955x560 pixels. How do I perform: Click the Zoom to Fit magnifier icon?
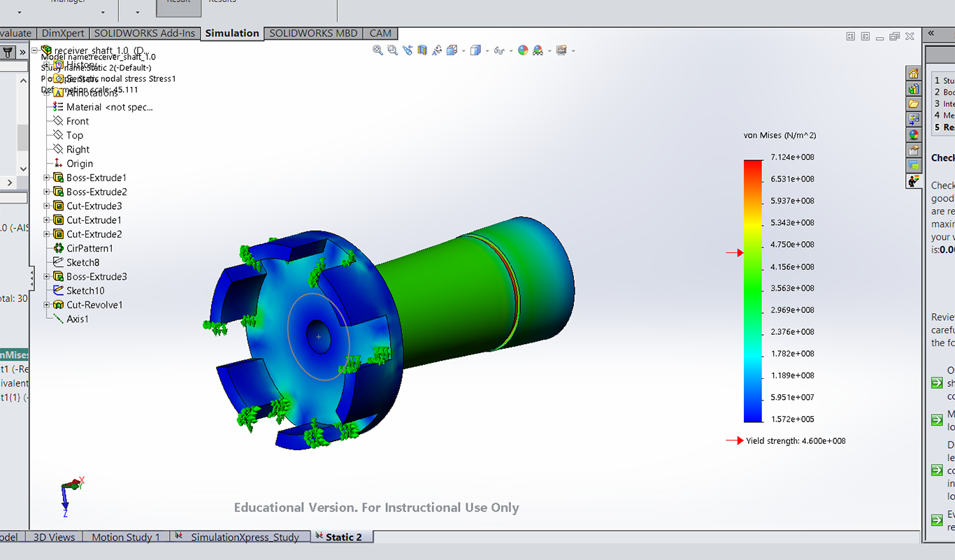click(x=378, y=50)
